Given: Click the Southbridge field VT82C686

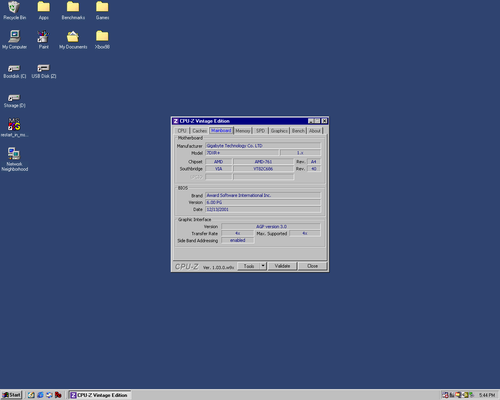Looking at the screenshot, I should [263, 169].
